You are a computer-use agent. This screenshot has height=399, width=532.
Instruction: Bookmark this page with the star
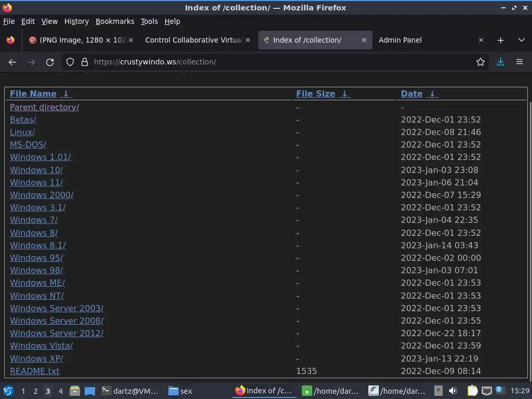point(480,62)
